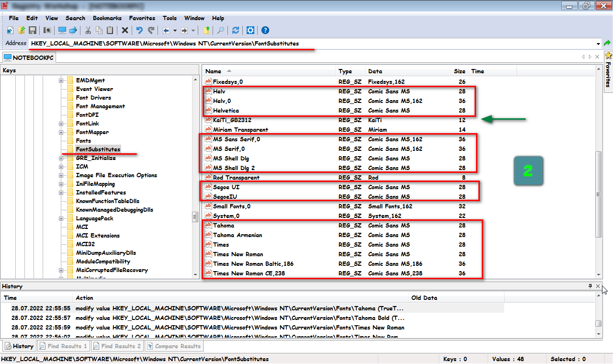This screenshot has width=613, height=364.
Task: Click the Refresh toolbar icon
Action: pyautogui.click(x=236, y=30)
